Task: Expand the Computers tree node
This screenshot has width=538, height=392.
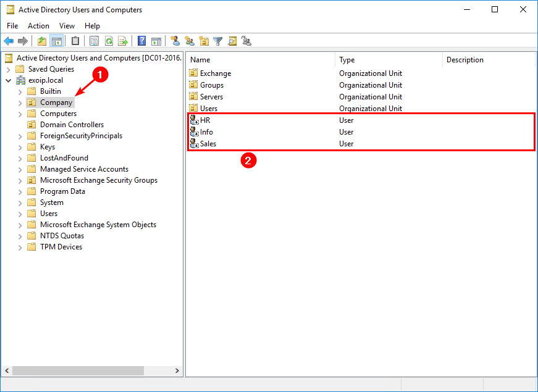Action: [20, 113]
